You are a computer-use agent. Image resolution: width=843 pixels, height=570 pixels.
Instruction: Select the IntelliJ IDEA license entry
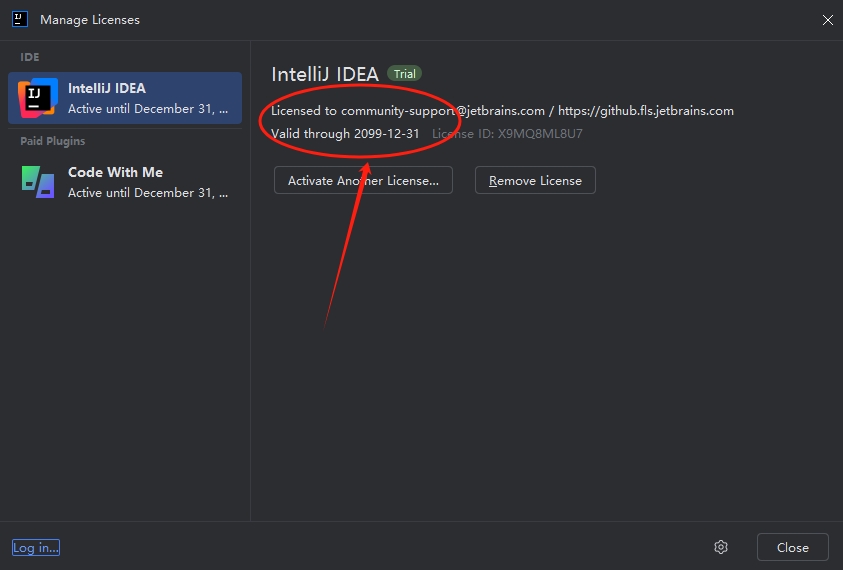125,98
